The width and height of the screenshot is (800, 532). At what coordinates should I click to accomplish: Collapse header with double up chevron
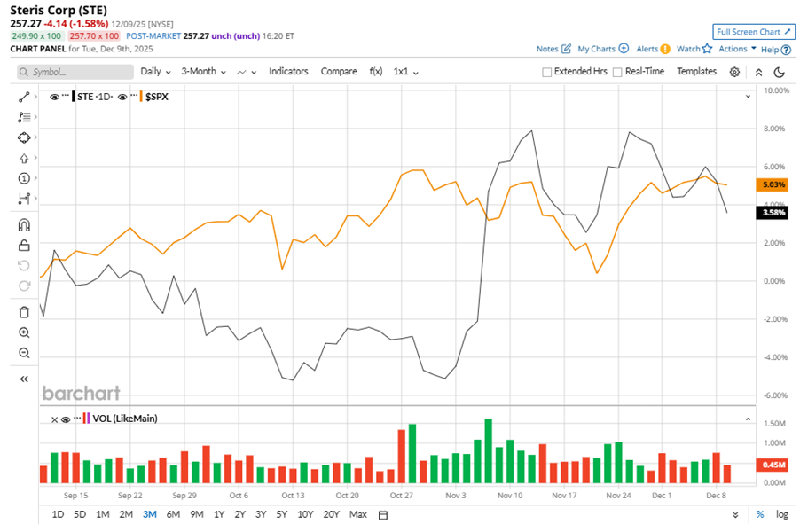[758, 73]
